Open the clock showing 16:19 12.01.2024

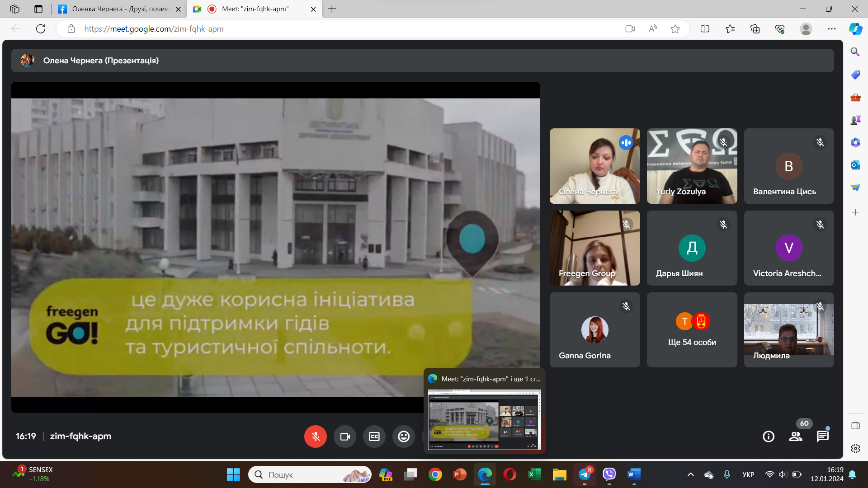point(827,474)
